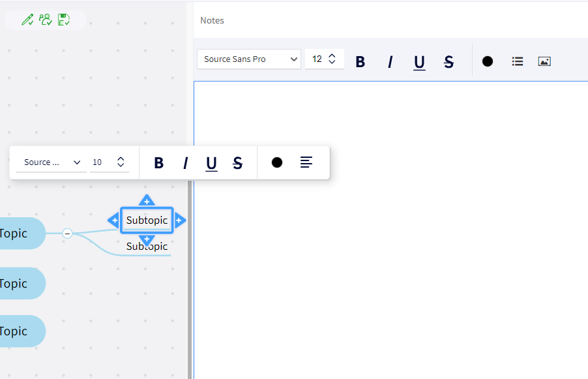Adjust the notes font size 12 stepper
Image resolution: width=588 pixels, height=379 pixels.
(332, 59)
